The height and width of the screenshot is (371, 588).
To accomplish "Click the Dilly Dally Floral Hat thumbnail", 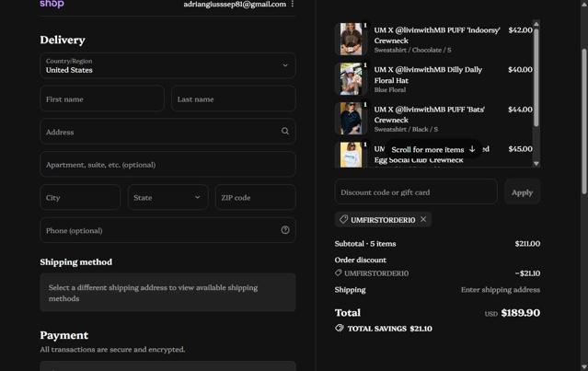I will (x=351, y=79).
